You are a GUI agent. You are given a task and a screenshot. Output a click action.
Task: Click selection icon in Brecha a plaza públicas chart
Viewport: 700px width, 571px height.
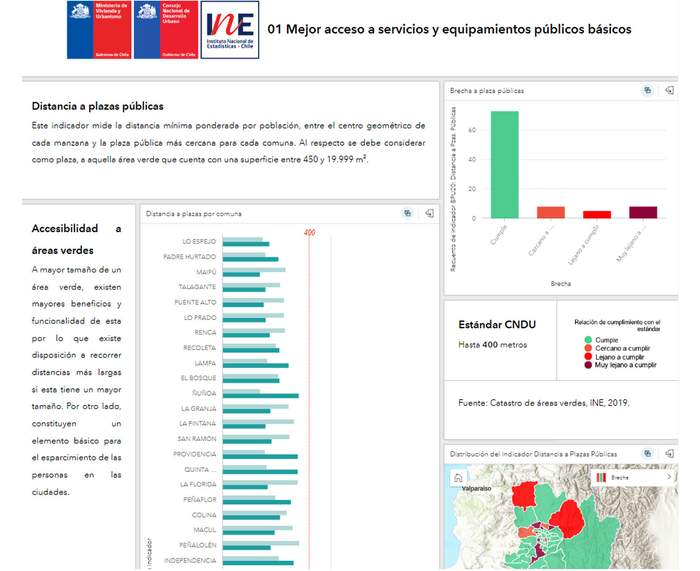pyautogui.click(x=647, y=90)
